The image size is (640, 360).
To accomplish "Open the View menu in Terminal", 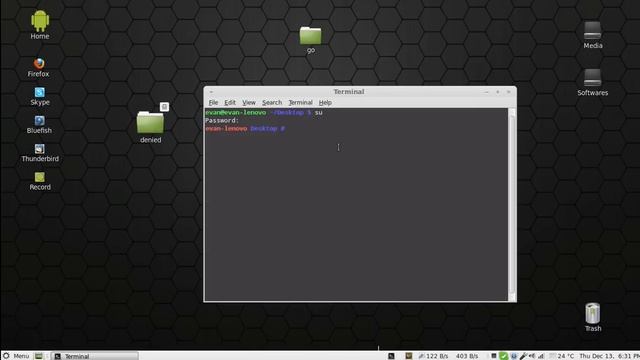I will (249, 102).
